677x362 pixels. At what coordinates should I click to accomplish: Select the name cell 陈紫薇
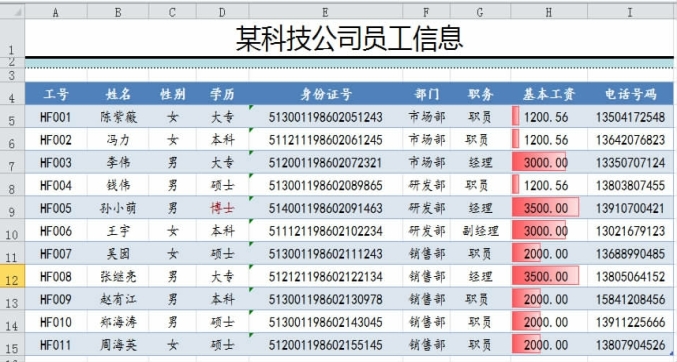click(x=118, y=117)
